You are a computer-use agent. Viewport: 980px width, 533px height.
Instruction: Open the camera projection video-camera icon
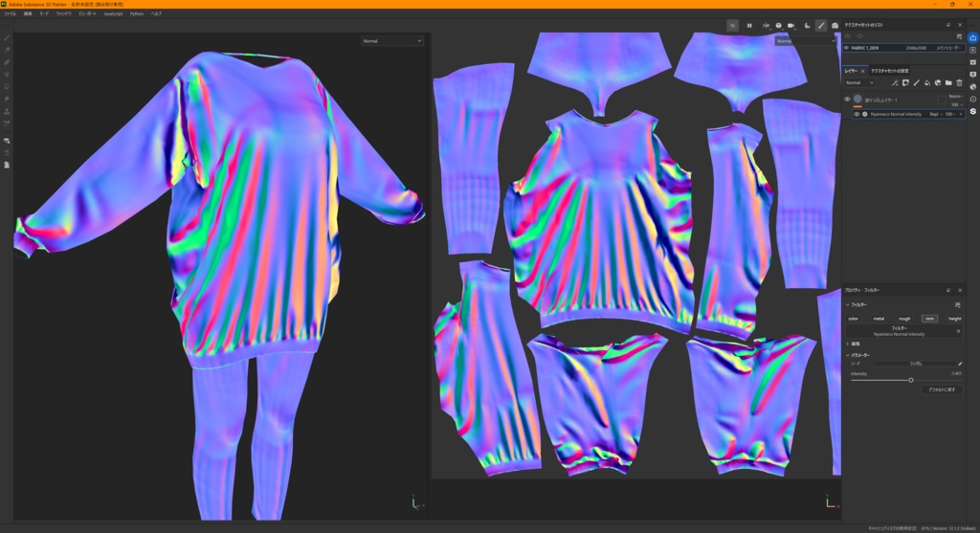click(791, 26)
